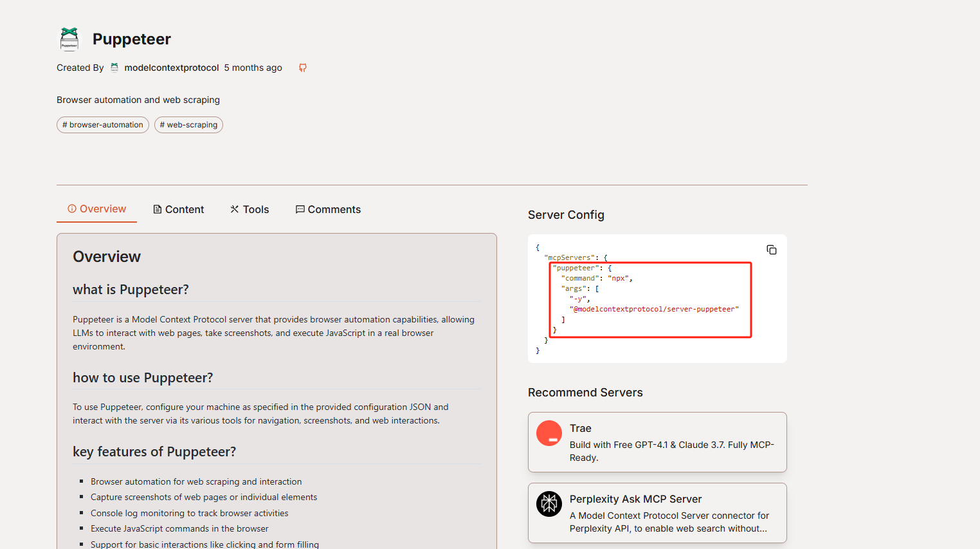The image size is (980, 549).
Task: Open the Trae recommended server card
Action: [x=657, y=442]
